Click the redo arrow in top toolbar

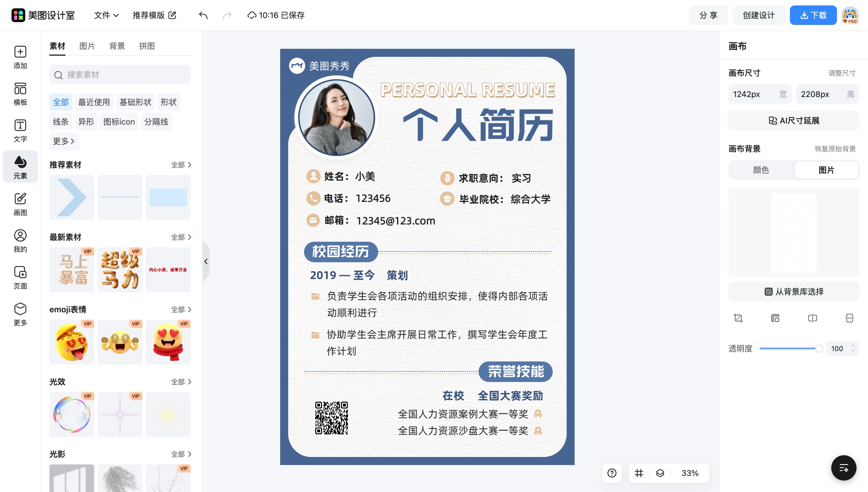point(227,15)
